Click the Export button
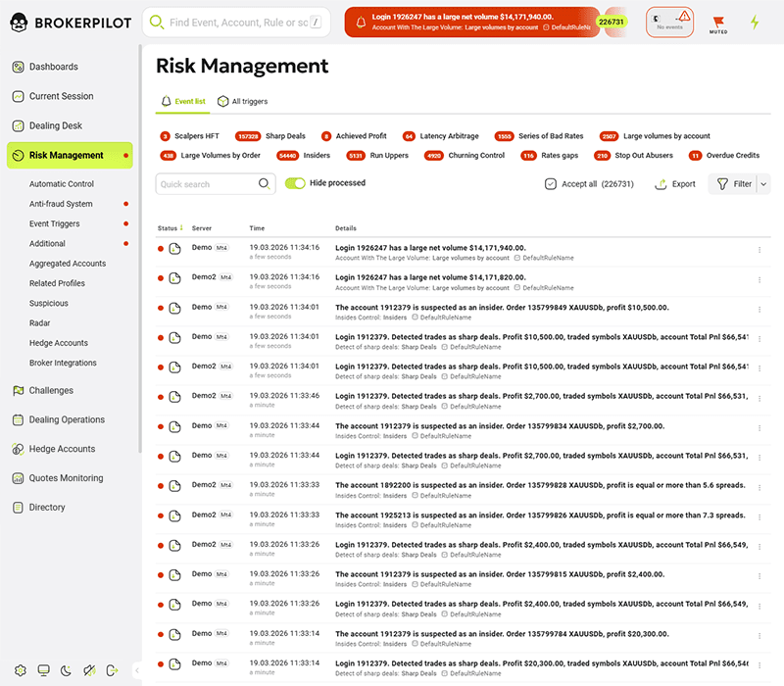784x686 pixels. click(x=674, y=183)
